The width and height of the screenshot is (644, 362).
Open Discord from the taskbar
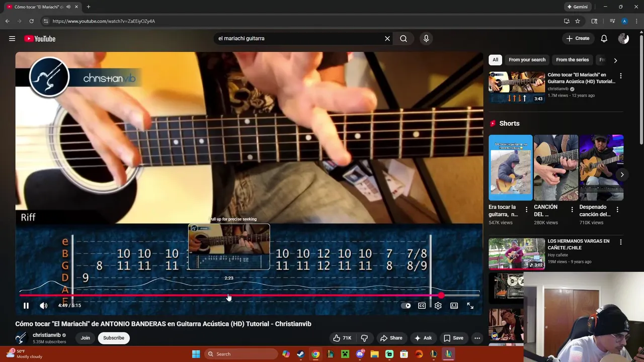[360, 354]
